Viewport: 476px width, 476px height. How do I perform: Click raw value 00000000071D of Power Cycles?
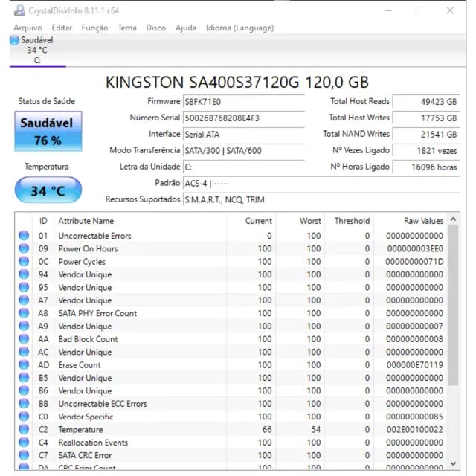click(x=414, y=261)
